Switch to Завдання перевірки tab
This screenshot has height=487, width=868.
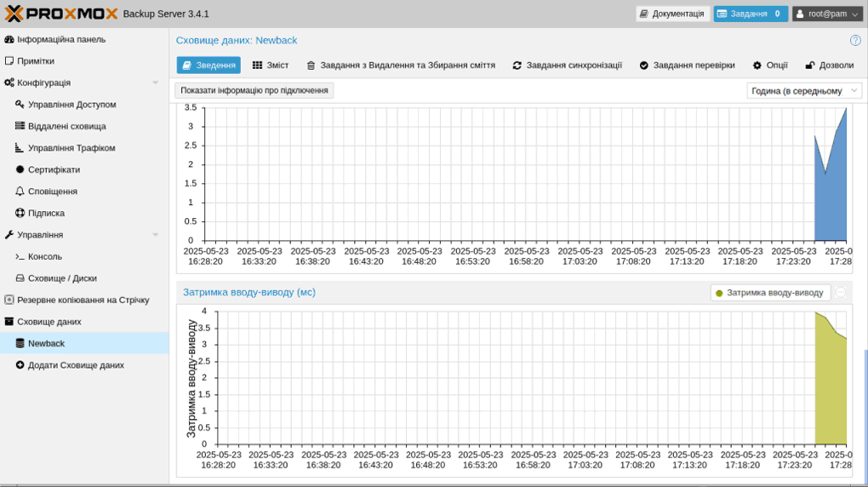point(686,66)
